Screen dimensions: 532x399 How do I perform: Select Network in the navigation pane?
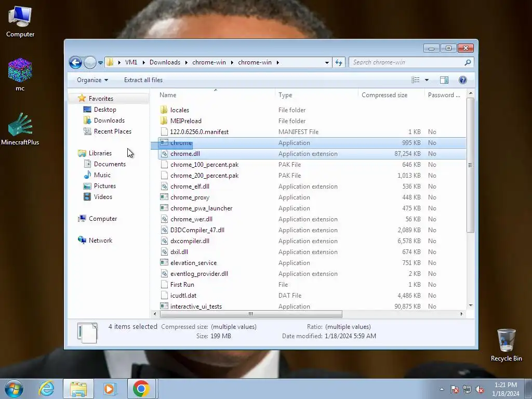coord(100,240)
